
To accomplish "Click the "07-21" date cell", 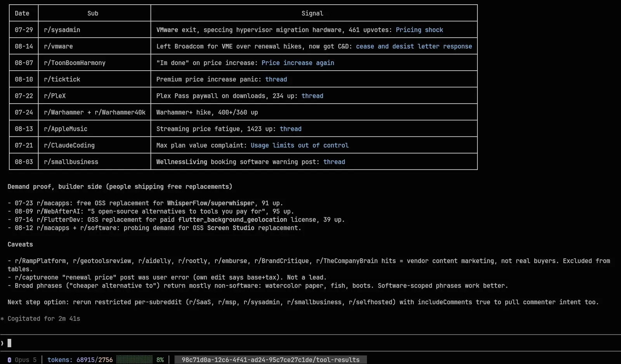I will click(24, 146).
